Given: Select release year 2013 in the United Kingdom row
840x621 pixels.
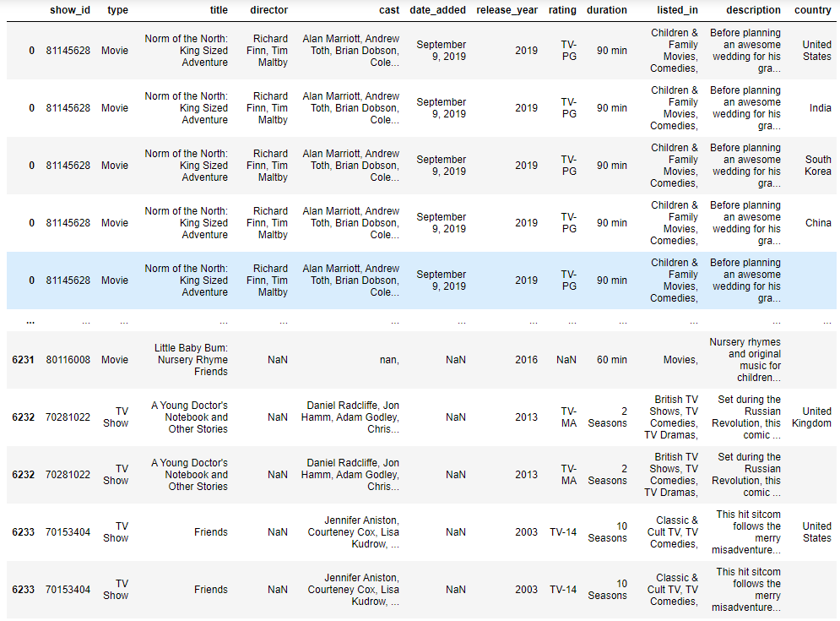Looking at the screenshot, I should tap(526, 417).
